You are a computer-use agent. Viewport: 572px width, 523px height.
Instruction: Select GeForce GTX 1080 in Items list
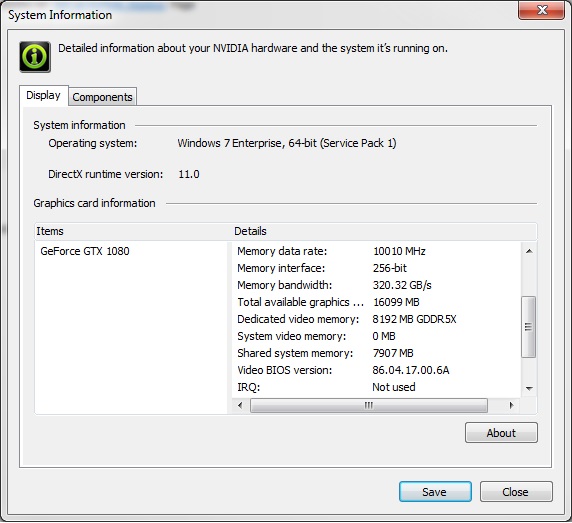click(85, 251)
